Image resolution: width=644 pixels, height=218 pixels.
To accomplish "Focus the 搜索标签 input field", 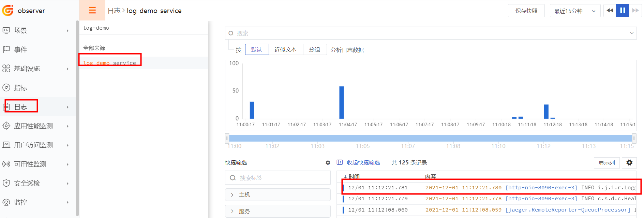I will pos(278,178).
